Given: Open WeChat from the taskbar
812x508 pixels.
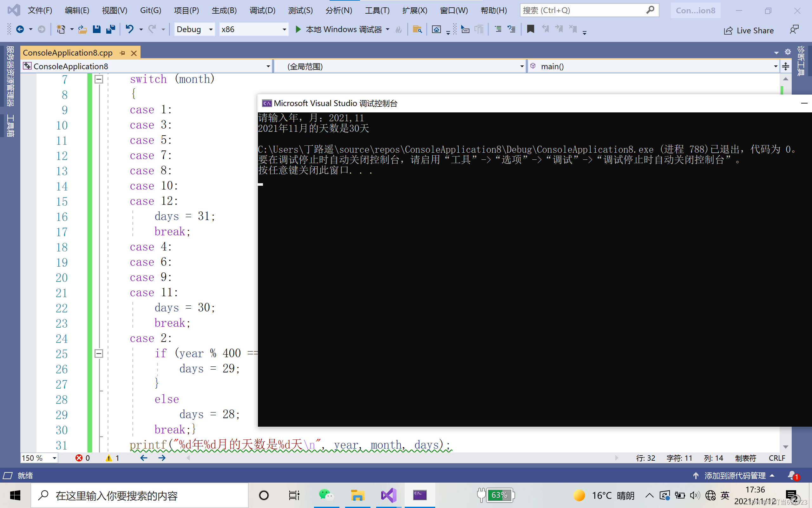Looking at the screenshot, I should click(326, 495).
